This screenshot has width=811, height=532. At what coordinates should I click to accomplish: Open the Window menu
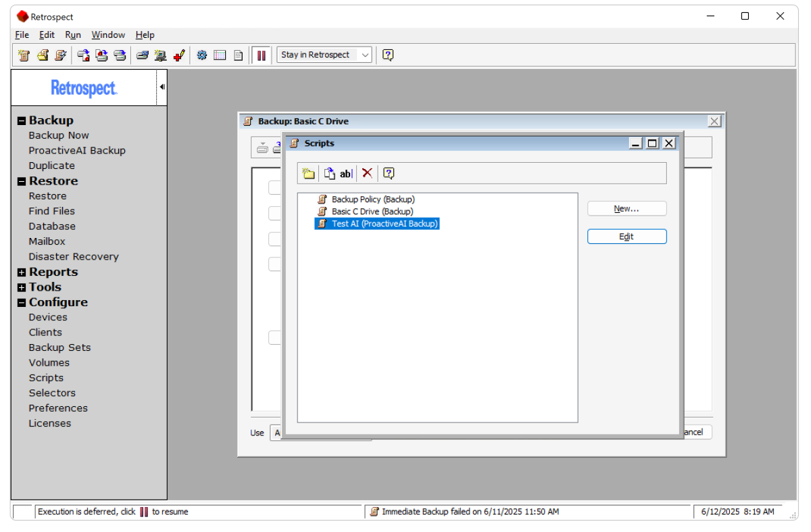(x=108, y=35)
